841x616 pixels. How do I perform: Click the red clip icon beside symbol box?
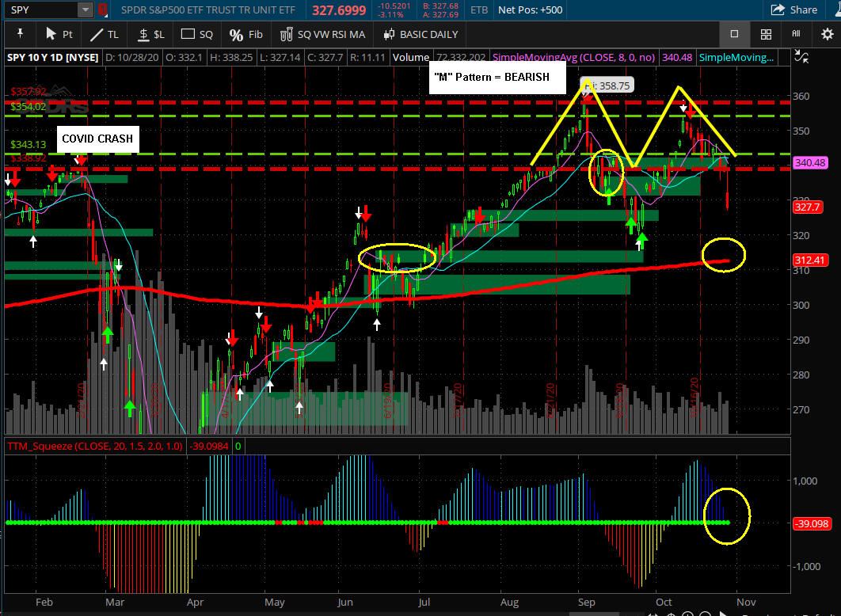[x=102, y=10]
